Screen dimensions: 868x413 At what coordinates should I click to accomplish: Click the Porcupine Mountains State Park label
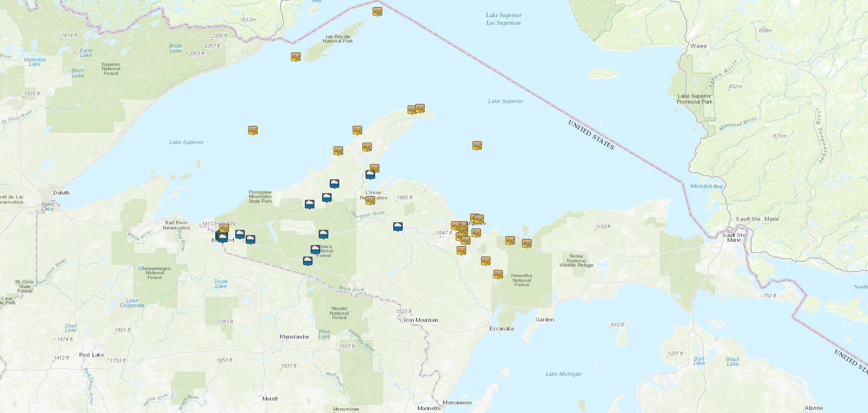260,196
